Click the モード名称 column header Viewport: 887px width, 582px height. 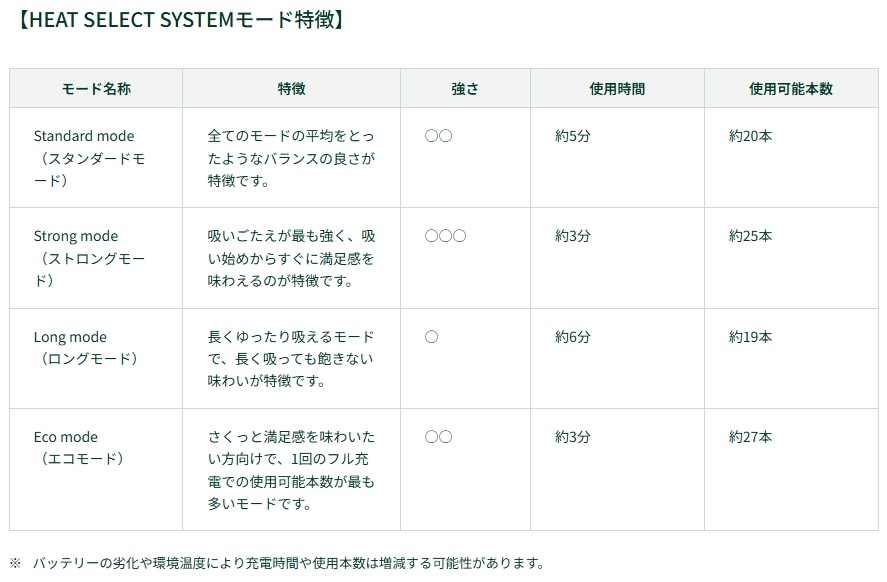[x=96, y=89]
